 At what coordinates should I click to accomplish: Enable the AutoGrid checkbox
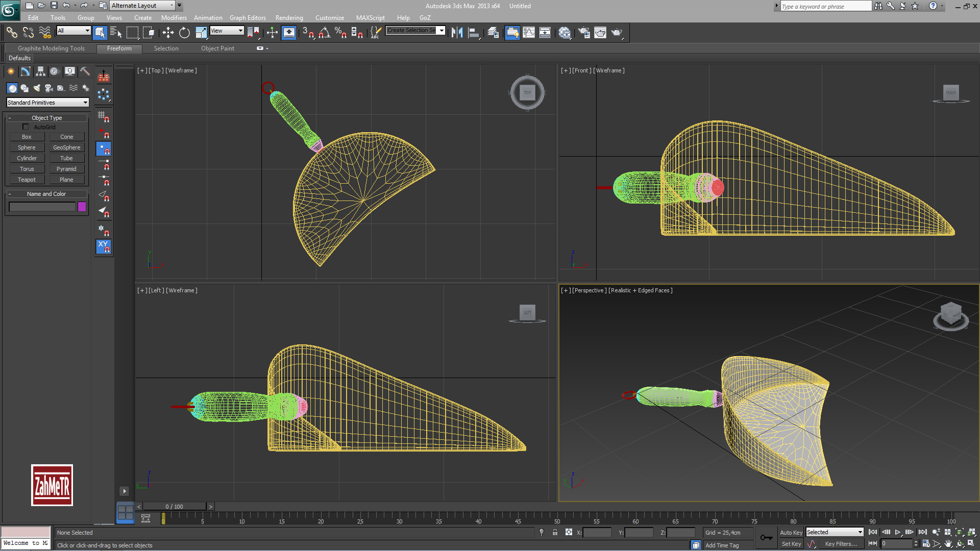click(x=26, y=127)
